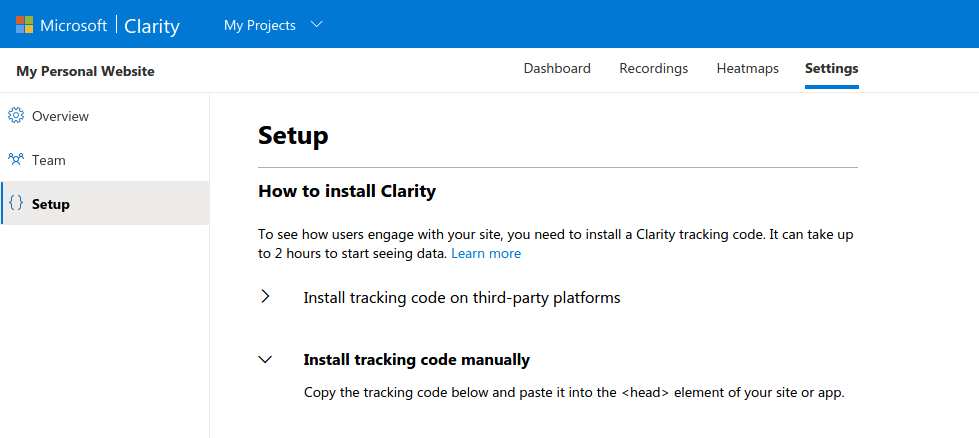Open the My Projects dropdown chevron

click(x=317, y=25)
